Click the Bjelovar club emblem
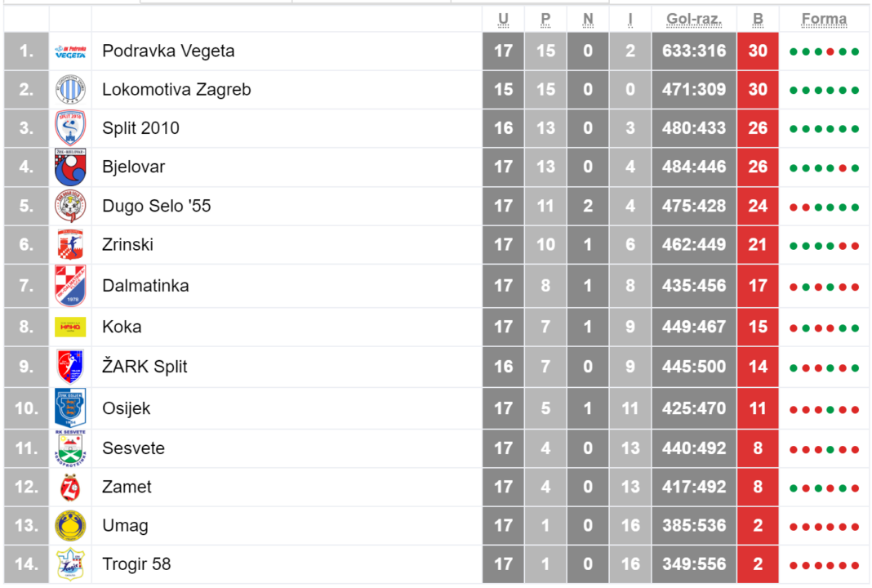Image resolution: width=872 pixels, height=588 pixels. tap(70, 167)
